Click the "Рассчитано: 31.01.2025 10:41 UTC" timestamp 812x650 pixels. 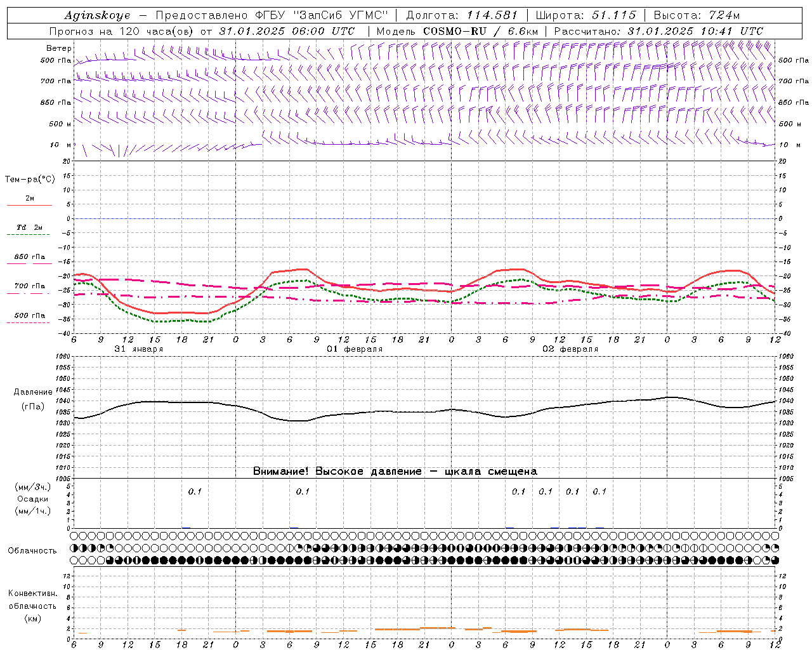[658, 31]
